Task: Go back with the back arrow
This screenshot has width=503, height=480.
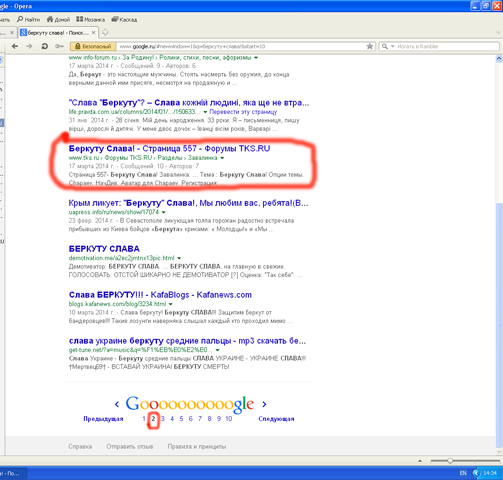Action: 15,46
